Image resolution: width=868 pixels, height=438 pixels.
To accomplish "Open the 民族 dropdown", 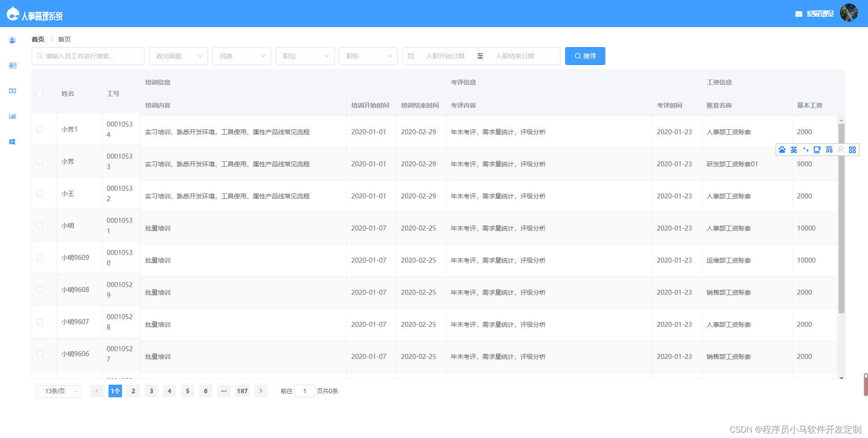I will point(242,56).
